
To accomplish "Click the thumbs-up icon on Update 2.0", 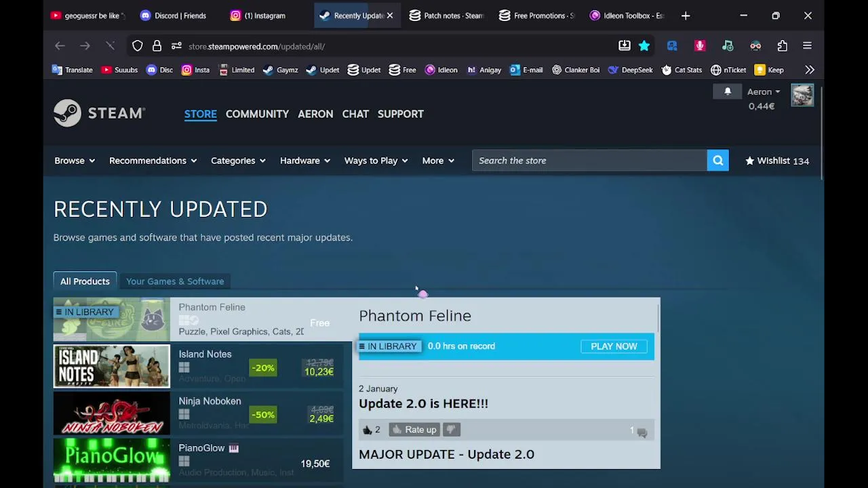I will pyautogui.click(x=368, y=430).
